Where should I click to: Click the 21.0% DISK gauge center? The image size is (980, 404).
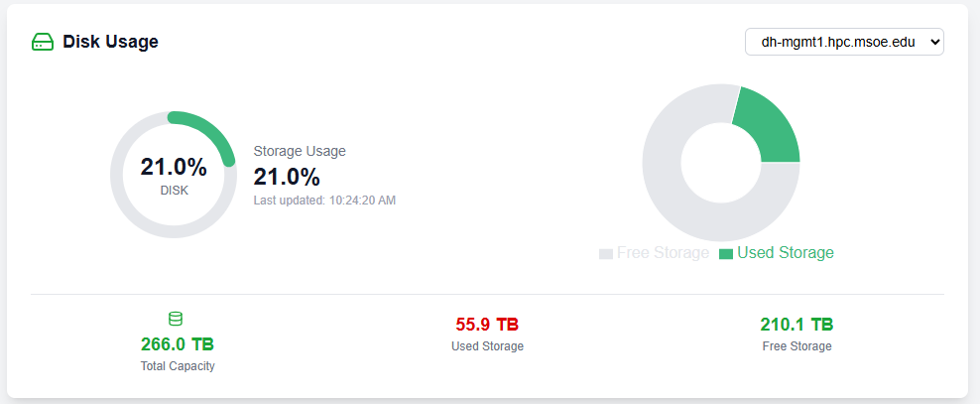[174, 174]
